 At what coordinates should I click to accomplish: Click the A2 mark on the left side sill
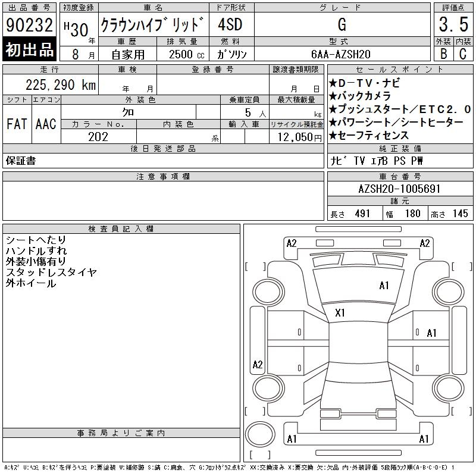coord(257,365)
